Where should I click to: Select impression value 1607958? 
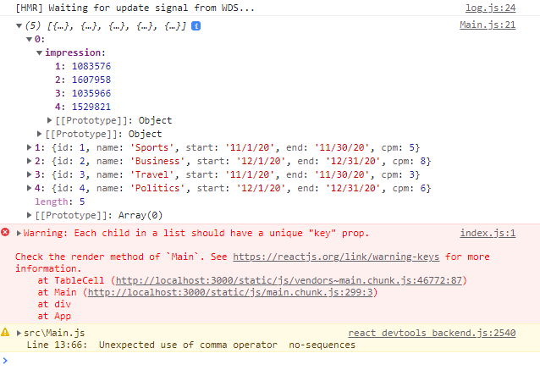91,80
